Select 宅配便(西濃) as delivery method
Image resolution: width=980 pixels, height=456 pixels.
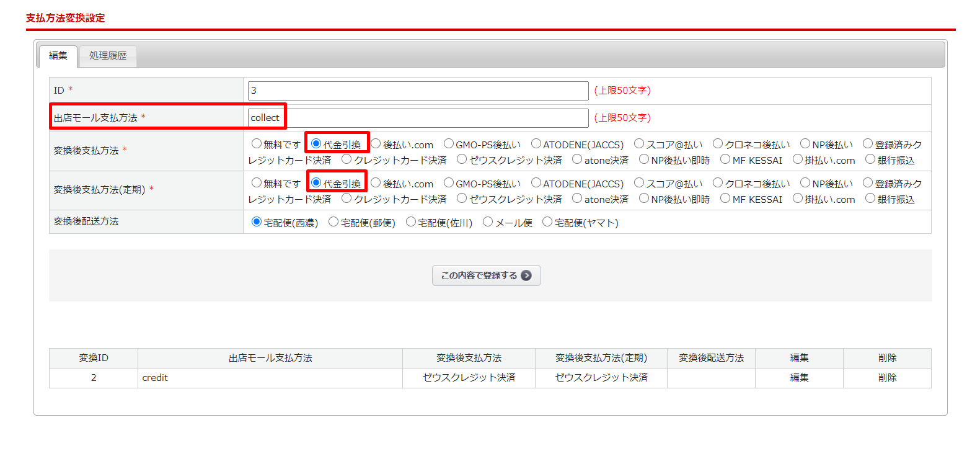point(257,222)
